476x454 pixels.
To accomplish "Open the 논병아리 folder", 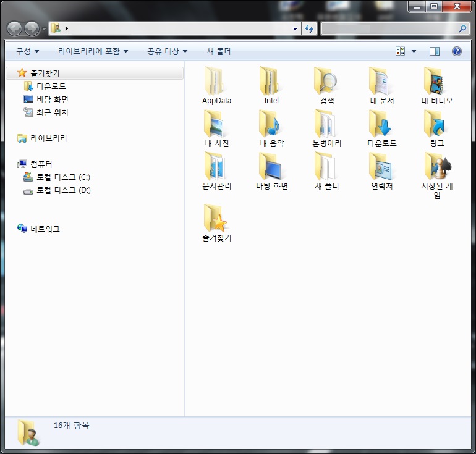I will 326,128.
